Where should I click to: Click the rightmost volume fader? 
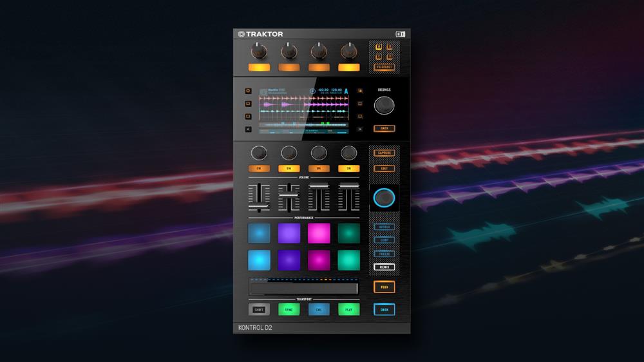click(x=348, y=198)
